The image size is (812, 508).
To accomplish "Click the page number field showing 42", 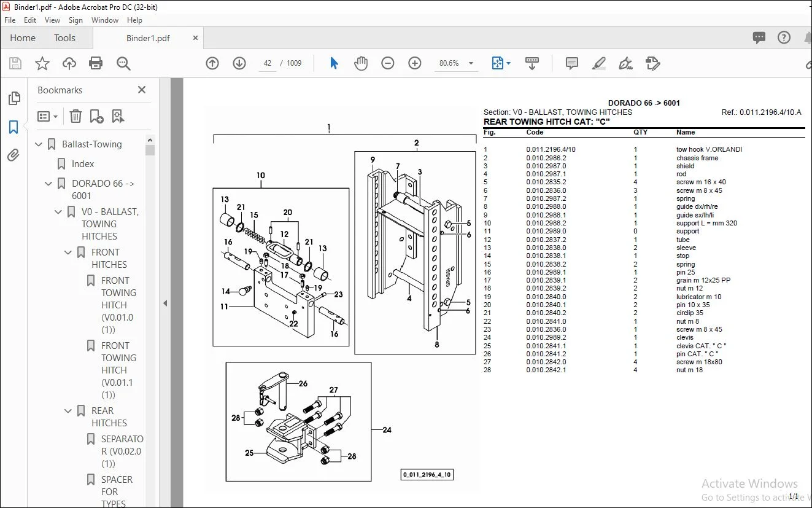I will click(x=267, y=63).
